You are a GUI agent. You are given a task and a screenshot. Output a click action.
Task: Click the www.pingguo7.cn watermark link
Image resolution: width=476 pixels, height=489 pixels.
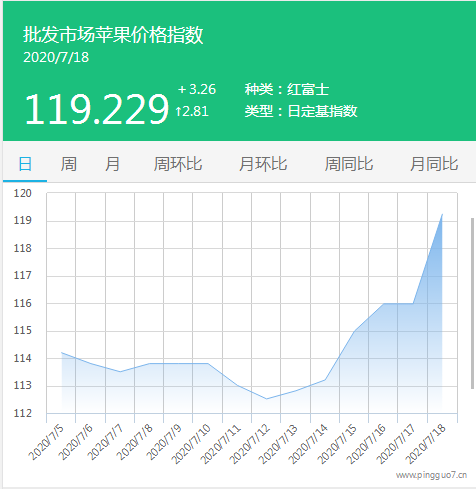[431, 475]
